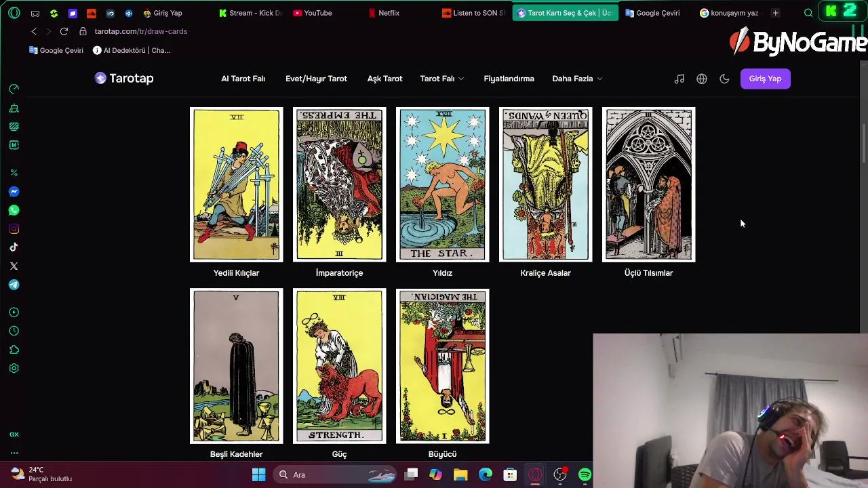Click the site security lock icon
This screenshot has width=868, height=488.
83,31
